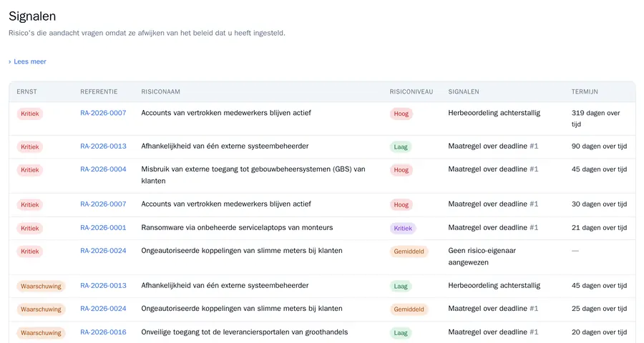
Task: Select the '30 dagen over tijd' cell
Action: coord(599,204)
